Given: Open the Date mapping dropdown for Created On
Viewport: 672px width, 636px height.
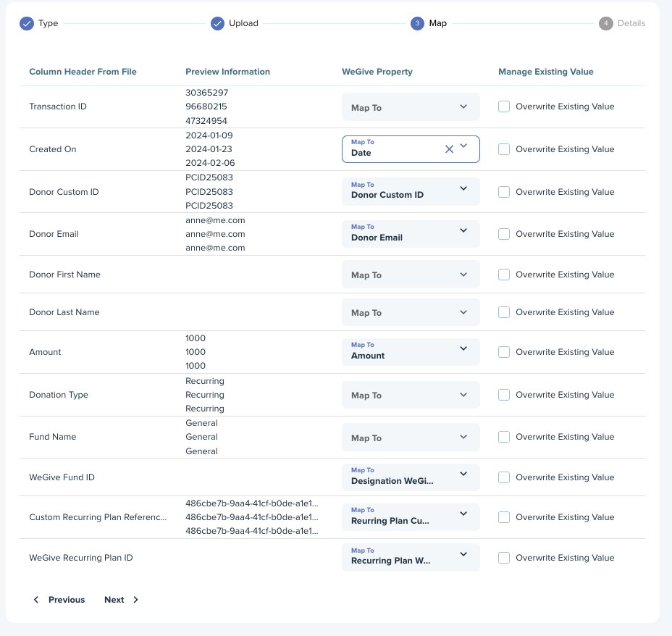Looking at the screenshot, I should click(x=411, y=149).
